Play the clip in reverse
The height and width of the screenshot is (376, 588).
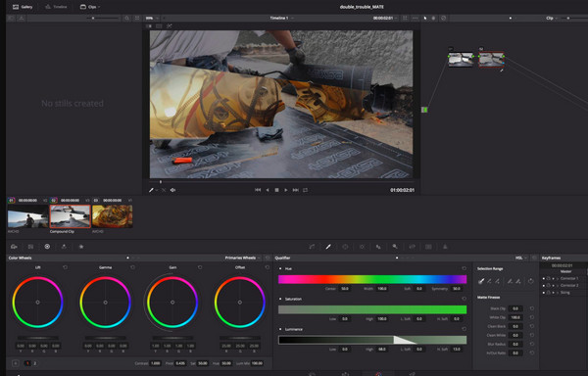[268, 190]
